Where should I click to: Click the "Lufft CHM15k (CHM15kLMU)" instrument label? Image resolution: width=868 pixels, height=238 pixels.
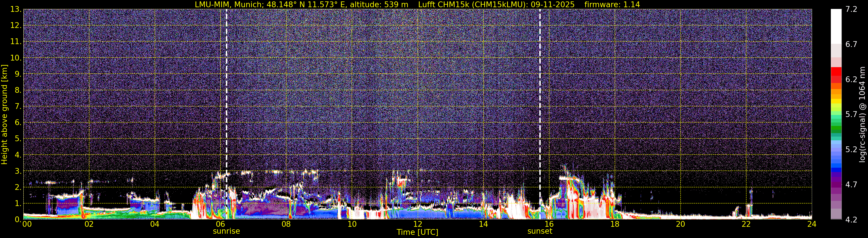pos(473,4)
